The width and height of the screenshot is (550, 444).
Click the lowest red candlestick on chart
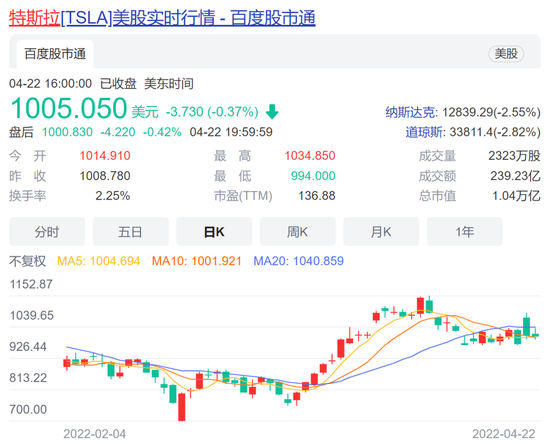click(x=181, y=407)
